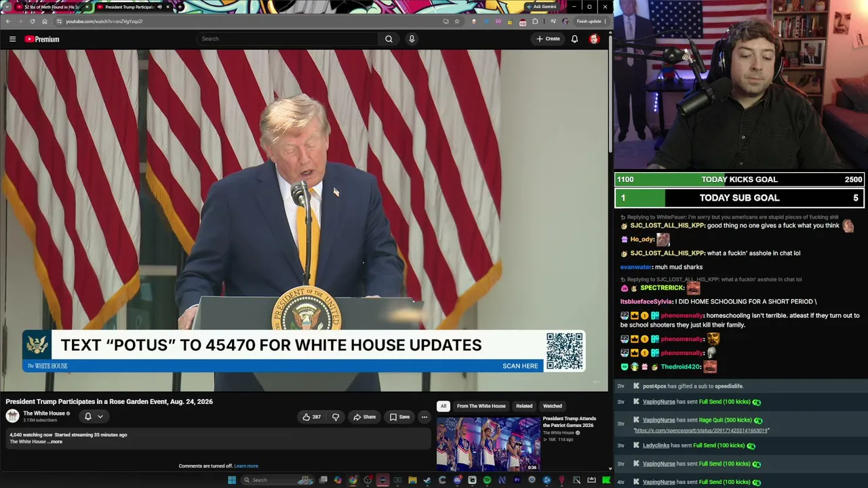Go forward with the browser forward arrow
Screen dimensions: 868x488
pos(20,21)
